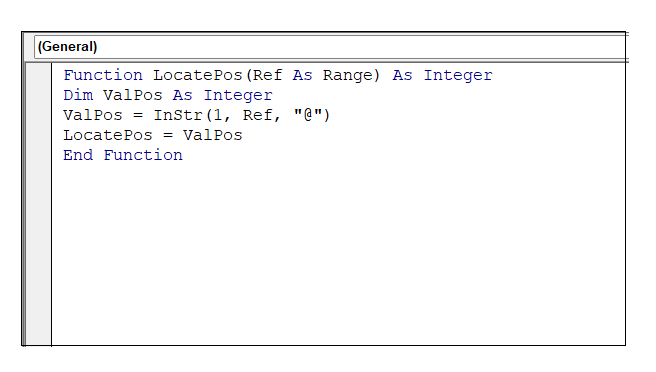The height and width of the screenshot is (372, 656).
Task: Click the Integer return type on first line
Action: coord(458,75)
